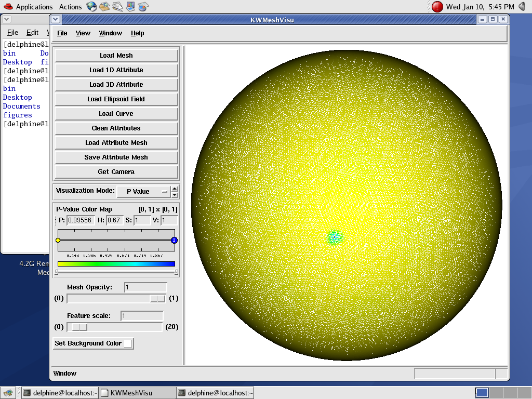Viewport: 532px width, 399px height.
Task: Click the volume speaker icon
Action: pos(522,7)
